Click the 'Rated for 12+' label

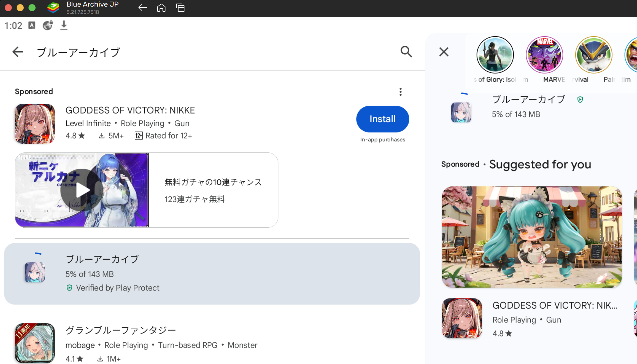tap(168, 136)
